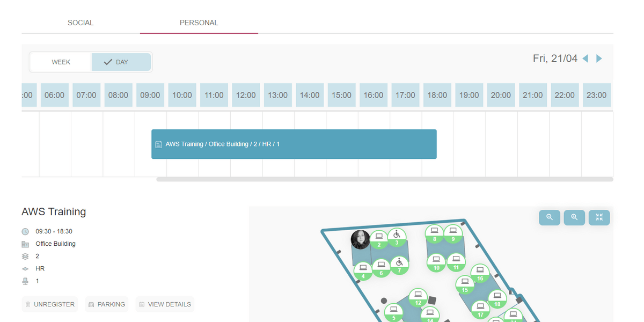This screenshot has height=322, width=644.
Task: Select the Day view toggle
Action: (x=121, y=62)
